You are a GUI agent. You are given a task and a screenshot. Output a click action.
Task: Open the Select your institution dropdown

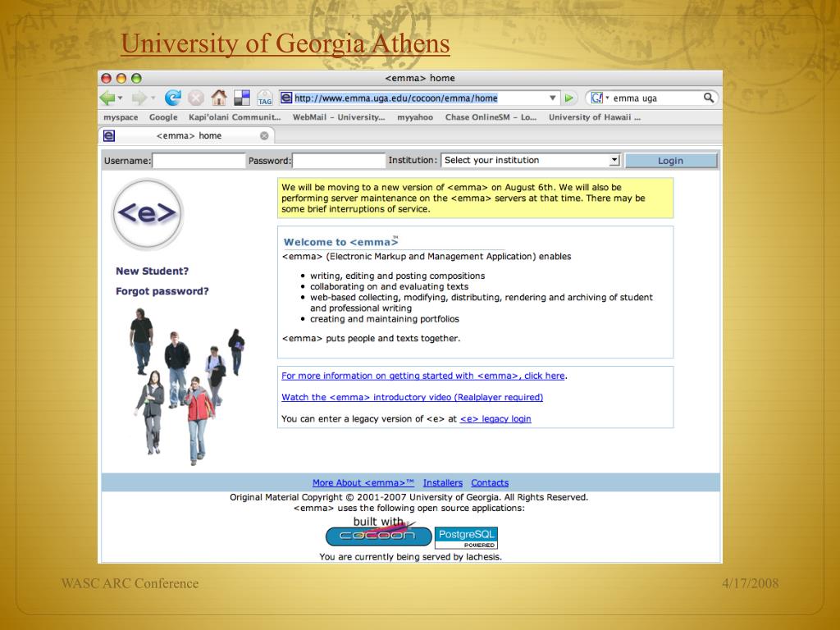531,160
